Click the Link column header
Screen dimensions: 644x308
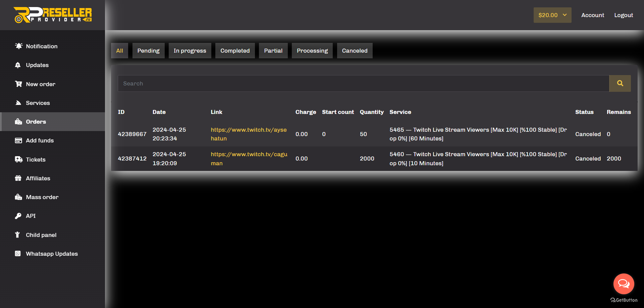coord(216,112)
